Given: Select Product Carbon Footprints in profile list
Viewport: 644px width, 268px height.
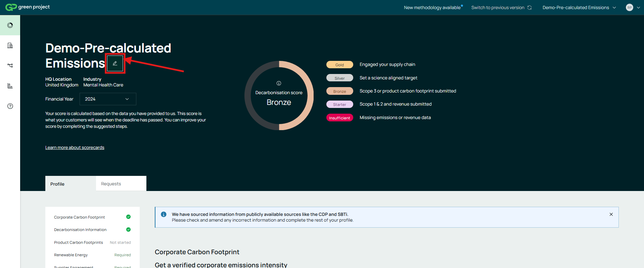Looking at the screenshot, I should 79,242.
